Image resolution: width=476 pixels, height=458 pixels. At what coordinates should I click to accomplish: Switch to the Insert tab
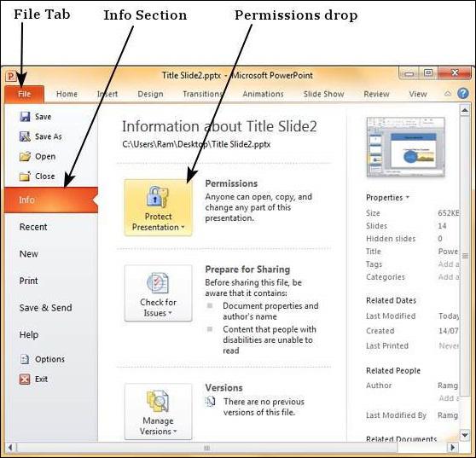click(107, 94)
